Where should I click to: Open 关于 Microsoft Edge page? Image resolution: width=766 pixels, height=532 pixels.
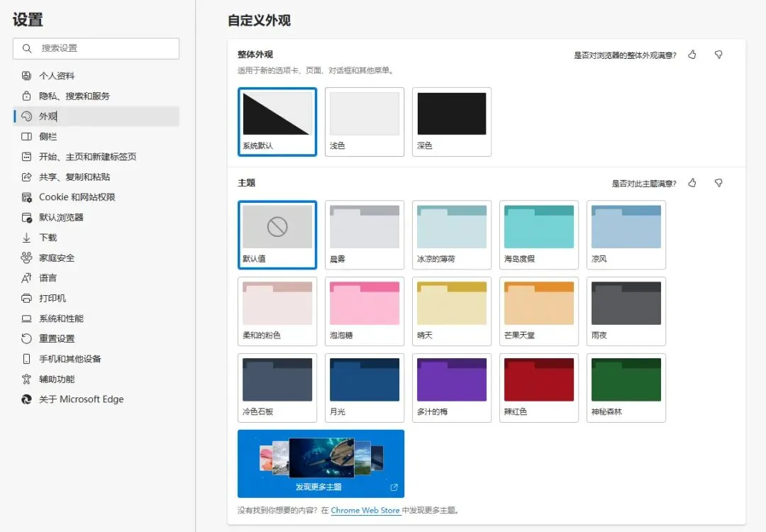pos(96,399)
